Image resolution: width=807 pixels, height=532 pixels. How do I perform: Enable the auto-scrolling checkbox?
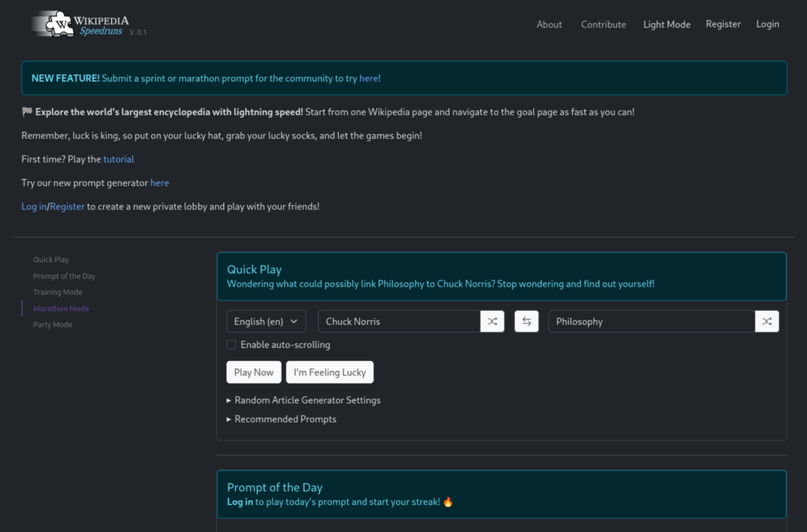[x=231, y=345]
